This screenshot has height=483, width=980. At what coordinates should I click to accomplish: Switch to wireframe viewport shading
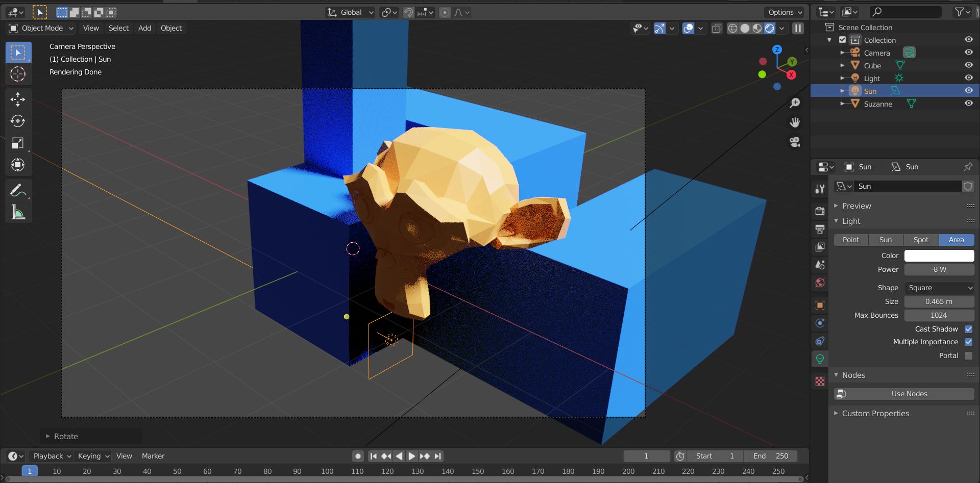732,28
